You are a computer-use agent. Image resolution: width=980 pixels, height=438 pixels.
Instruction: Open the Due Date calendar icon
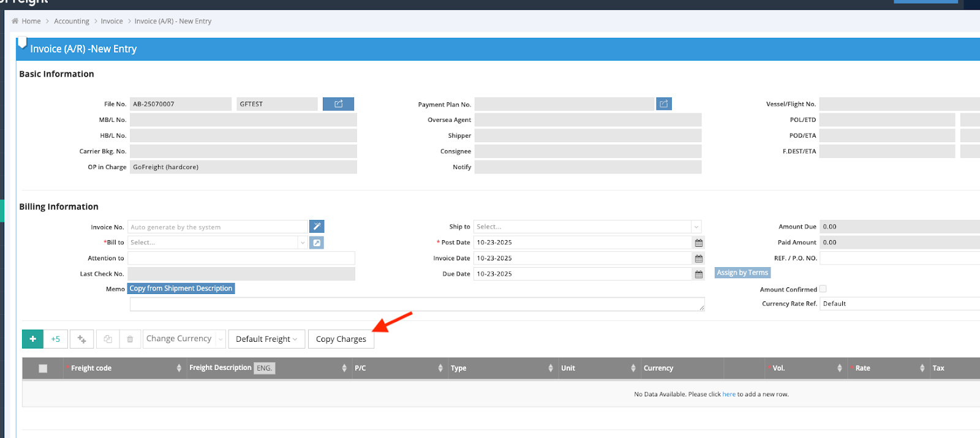(699, 274)
